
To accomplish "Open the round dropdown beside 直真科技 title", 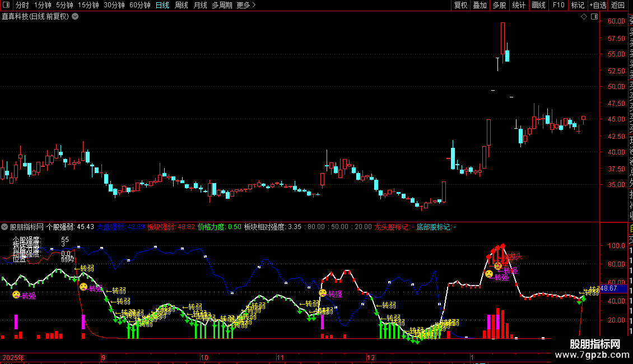I will [75, 17].
